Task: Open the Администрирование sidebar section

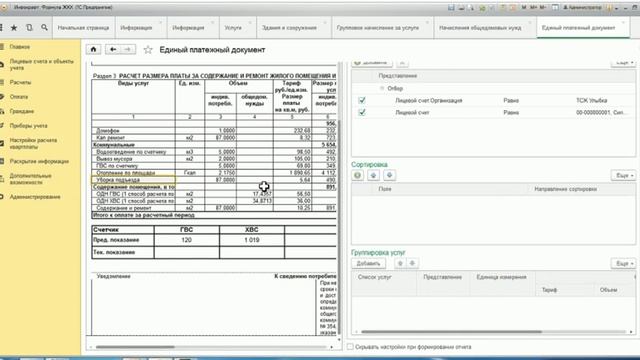Action: coord(35,197)
